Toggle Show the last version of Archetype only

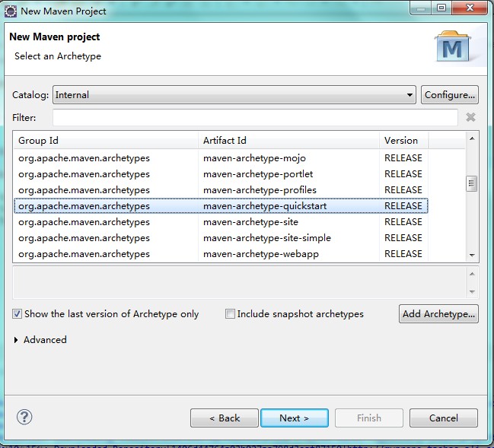pyautogui.click(x=17, y=314)
